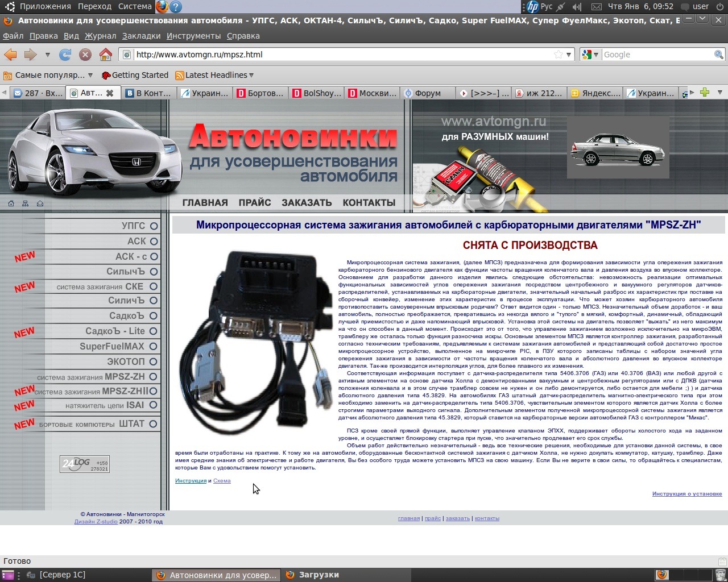Click the HP tray icon
The height and width of the screenshot is (582, 728).
click(532, 7)
